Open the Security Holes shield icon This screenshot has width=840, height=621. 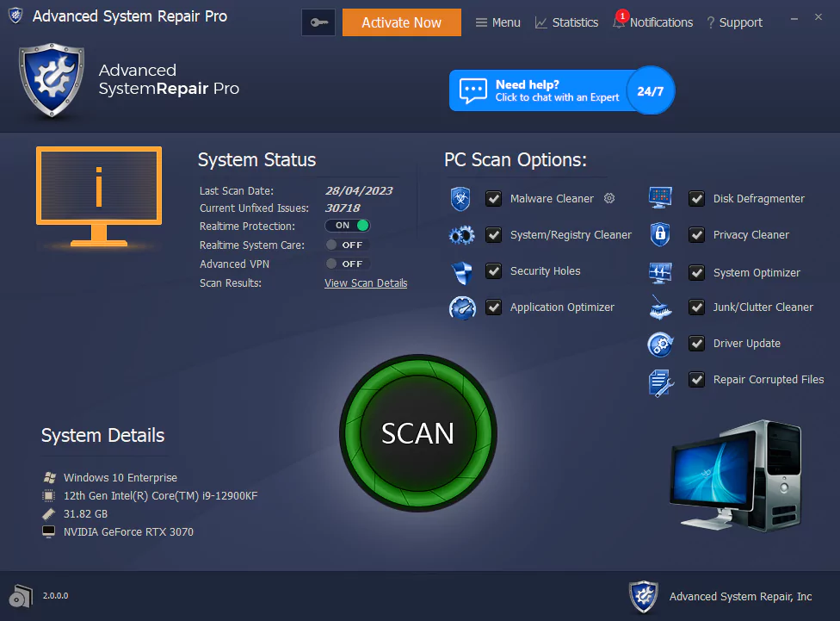click(x=462, y=270)
